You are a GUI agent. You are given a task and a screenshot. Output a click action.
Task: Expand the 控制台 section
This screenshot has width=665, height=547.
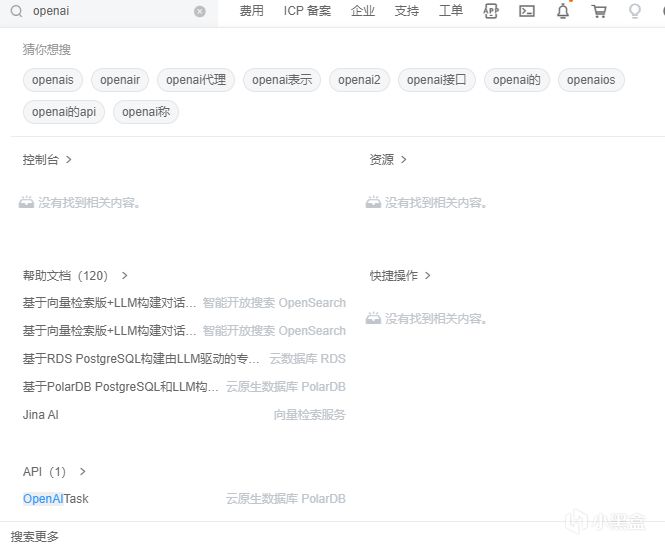(47, 160)
